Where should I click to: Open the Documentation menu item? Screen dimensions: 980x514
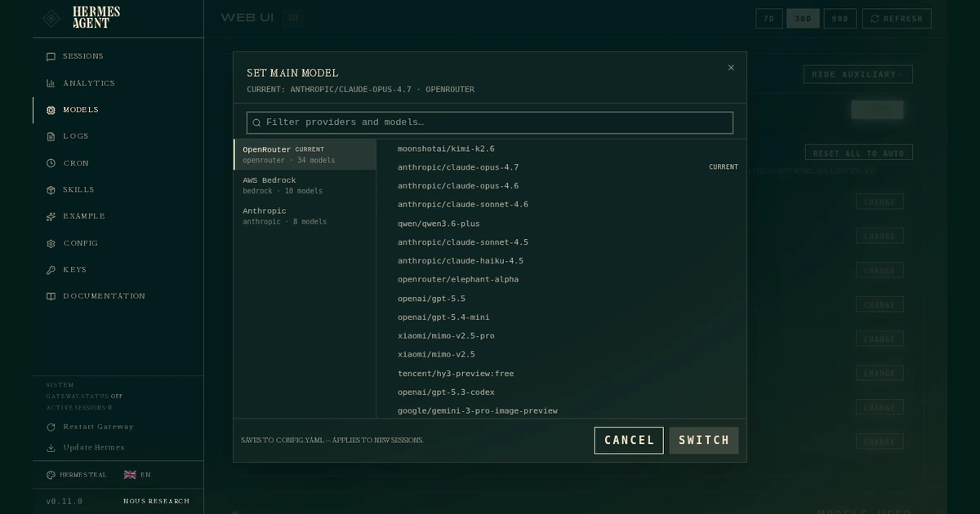tap(118, 296)
